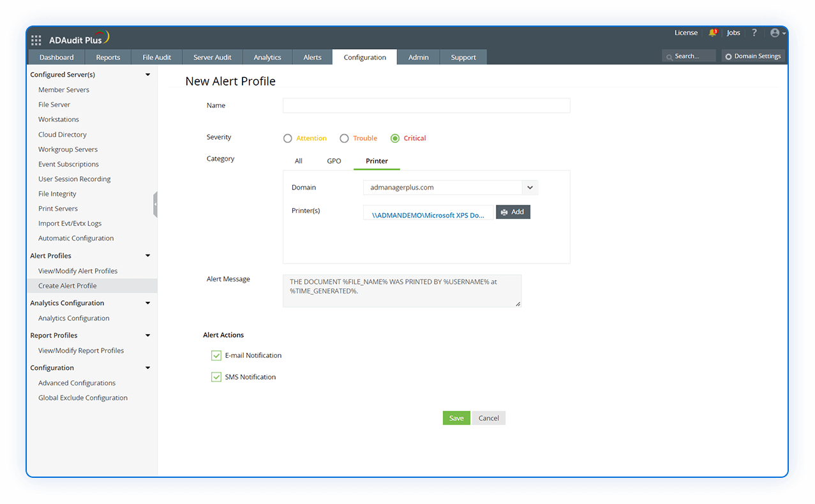The height and width of the screenshot is (504, 815).
Task: Focus the alert profile Name field
Action: pyautogui.click(x=426, y=106)
